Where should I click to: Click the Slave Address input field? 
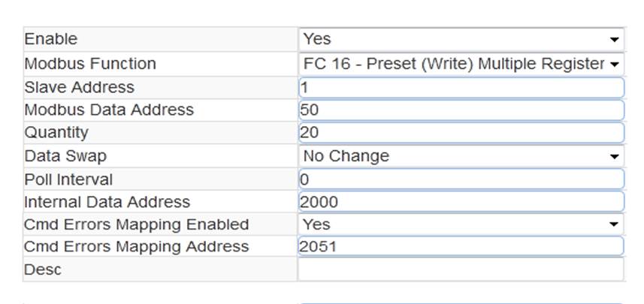click(461, 87)
